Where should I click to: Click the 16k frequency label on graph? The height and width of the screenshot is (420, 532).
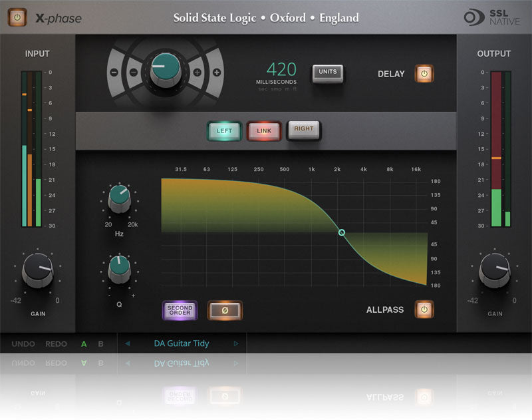coord(416,169)
